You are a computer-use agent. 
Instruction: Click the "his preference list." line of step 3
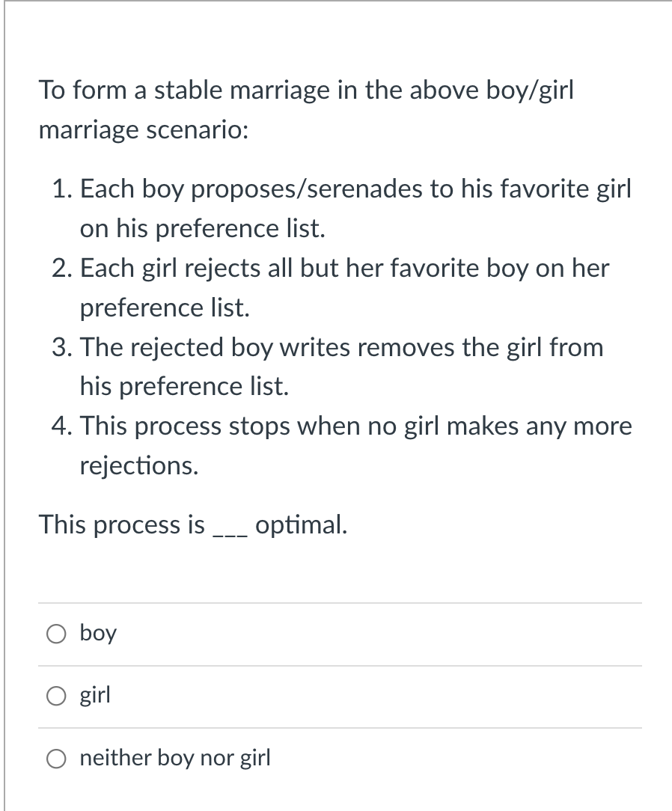(184, 386)
